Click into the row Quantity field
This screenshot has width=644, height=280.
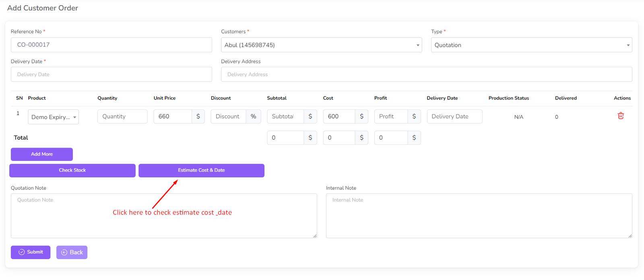coord(122,117)
